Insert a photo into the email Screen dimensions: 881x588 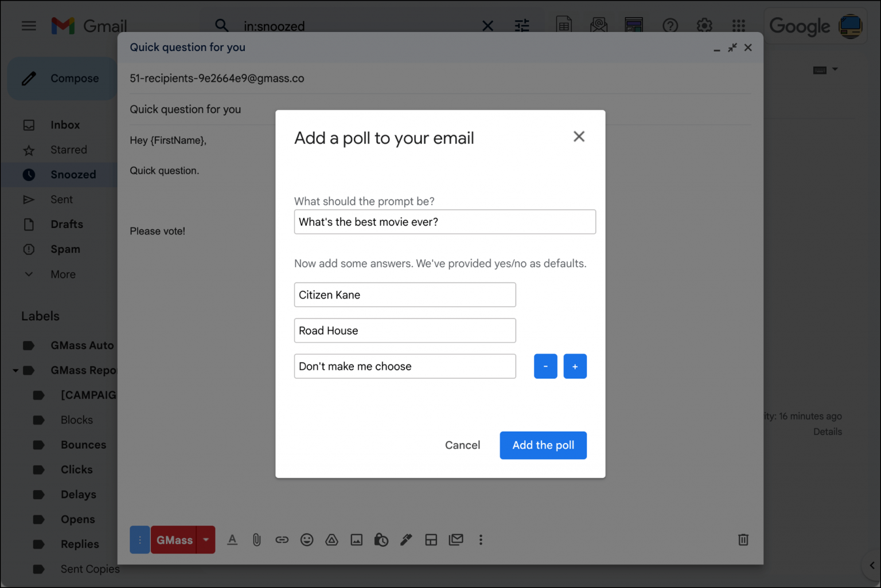click(357, 539)
